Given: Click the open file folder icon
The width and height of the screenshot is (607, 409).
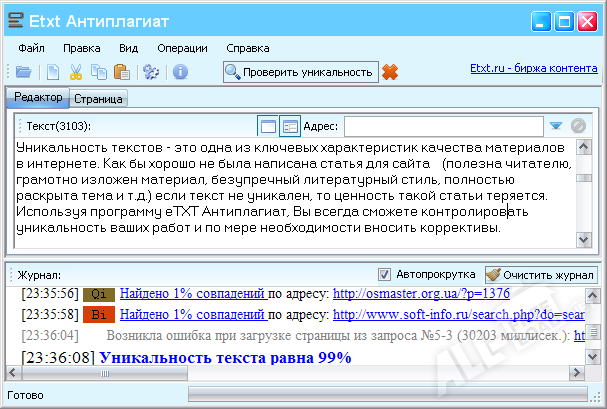Looking at the screenshot, I should click(23, 71).
